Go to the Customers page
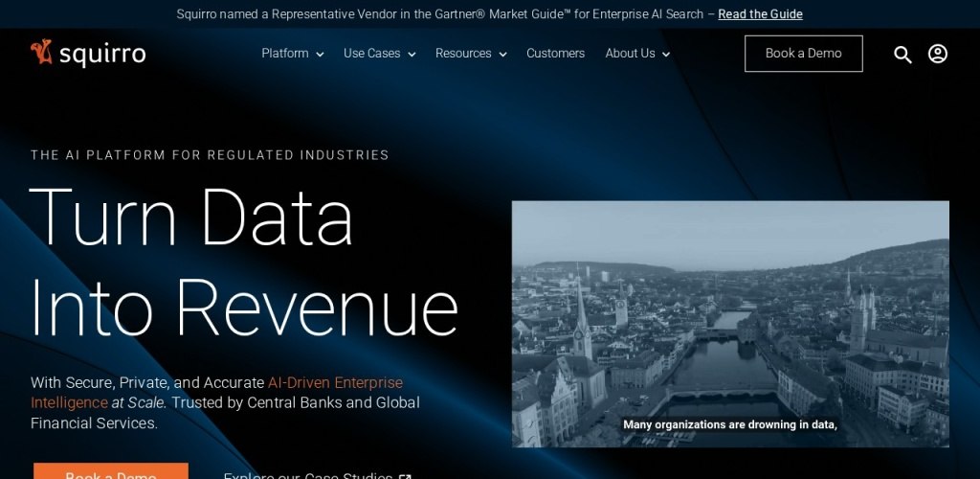The width and height of the screenshot is (980, 479). coord(555,54)
